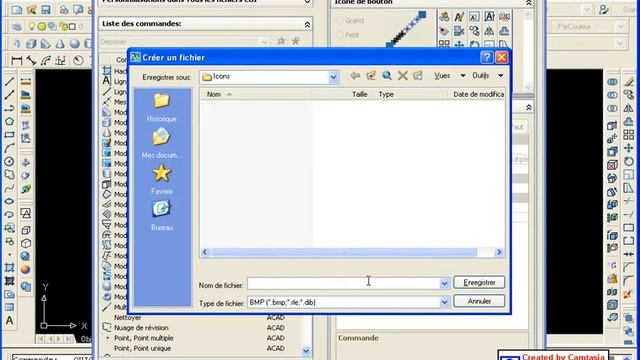Pick the mirror triangle icon in the button icon grid

pyautogui.click(x=489, y=31)
